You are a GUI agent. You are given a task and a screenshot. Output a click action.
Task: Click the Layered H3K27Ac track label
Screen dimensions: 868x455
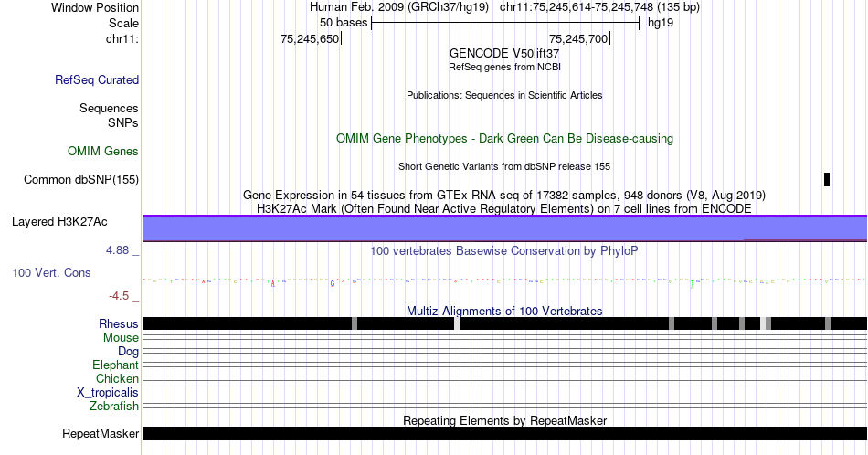click(x=59, y=221)
